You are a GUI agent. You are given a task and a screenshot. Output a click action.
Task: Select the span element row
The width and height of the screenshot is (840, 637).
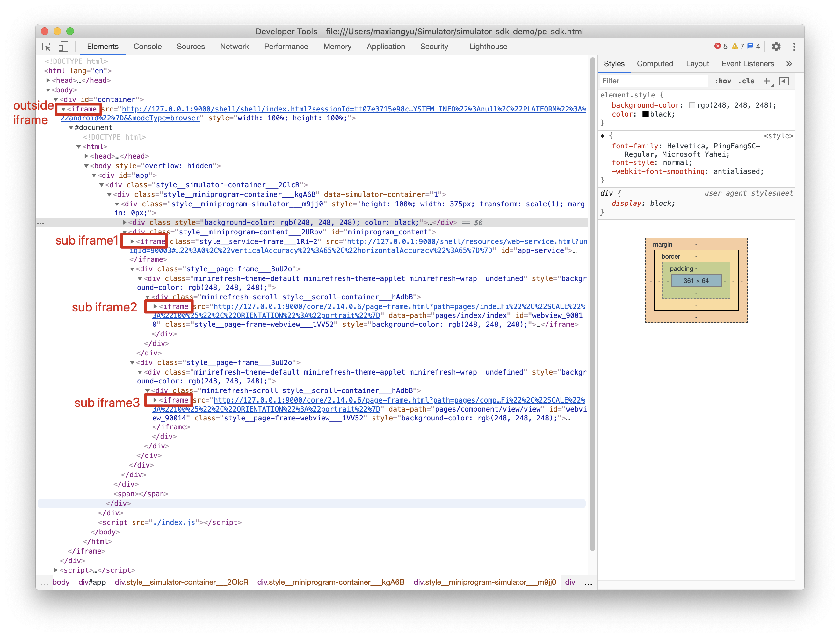[141, 494]
